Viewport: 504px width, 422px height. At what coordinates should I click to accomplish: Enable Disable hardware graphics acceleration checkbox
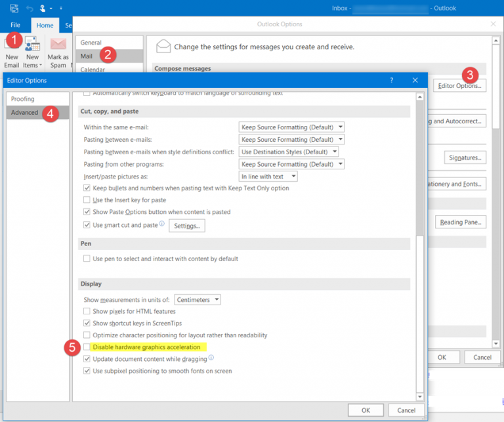click(x=87, y=347)
